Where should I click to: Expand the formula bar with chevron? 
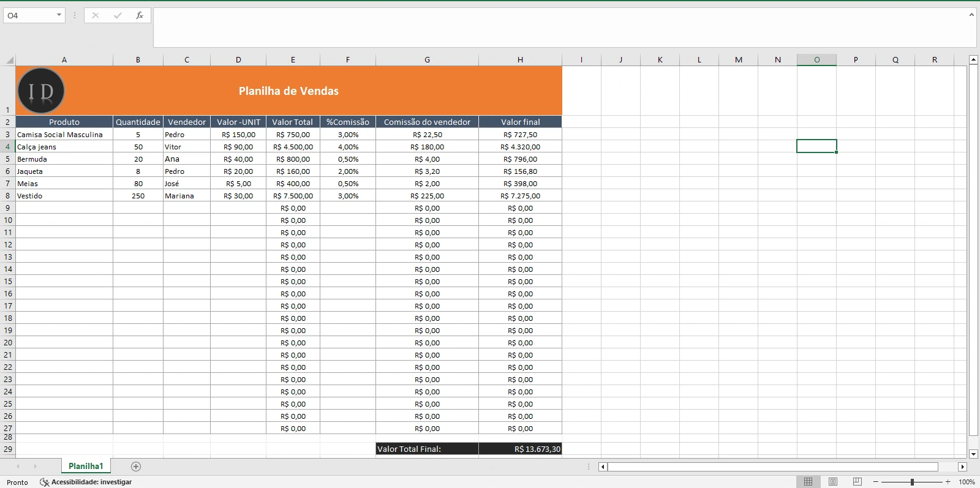point(971,15)
